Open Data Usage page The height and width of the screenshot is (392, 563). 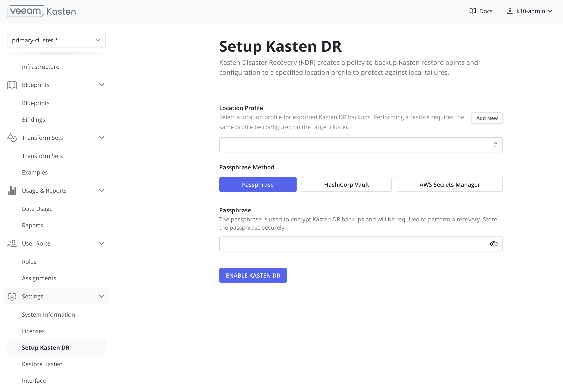37,209
